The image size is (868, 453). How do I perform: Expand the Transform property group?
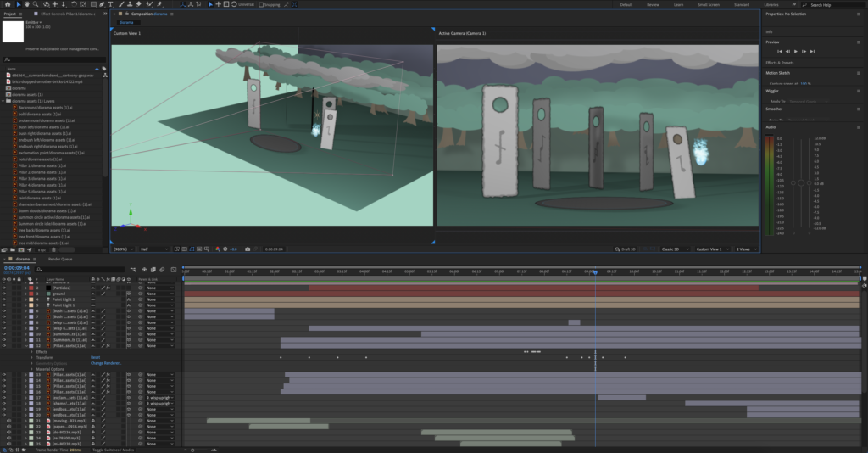[31, 357]
